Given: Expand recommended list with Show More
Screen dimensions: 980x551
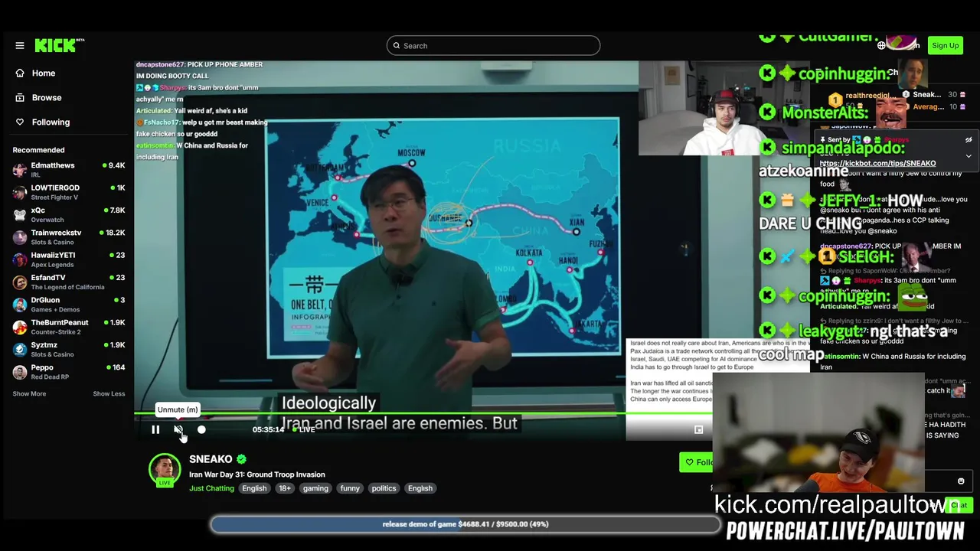Looking at the screenshot, I should 29,394.
